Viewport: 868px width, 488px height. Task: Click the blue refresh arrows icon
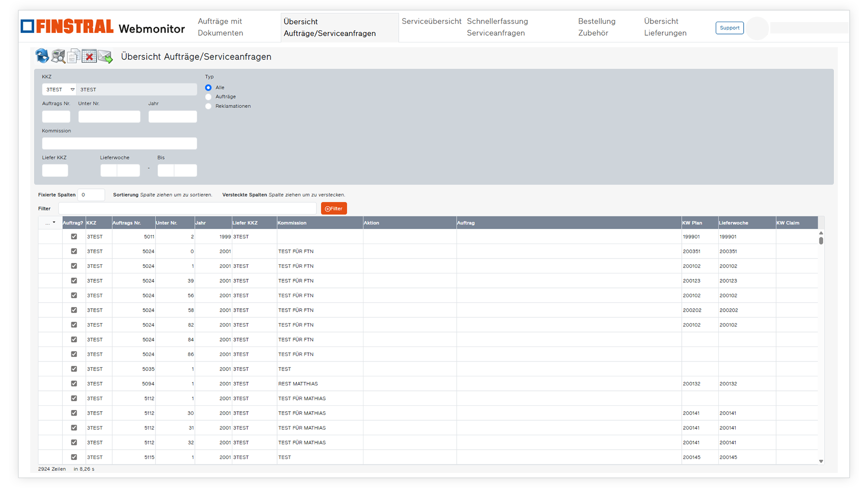[42, 56]
